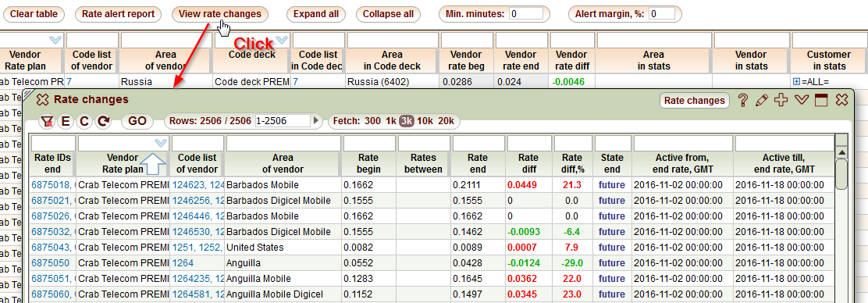Click future state in Anguilla row
Image resolution: width=868 pixels, height=303 pixels.
pyautogui.click(x=612, y=262)
